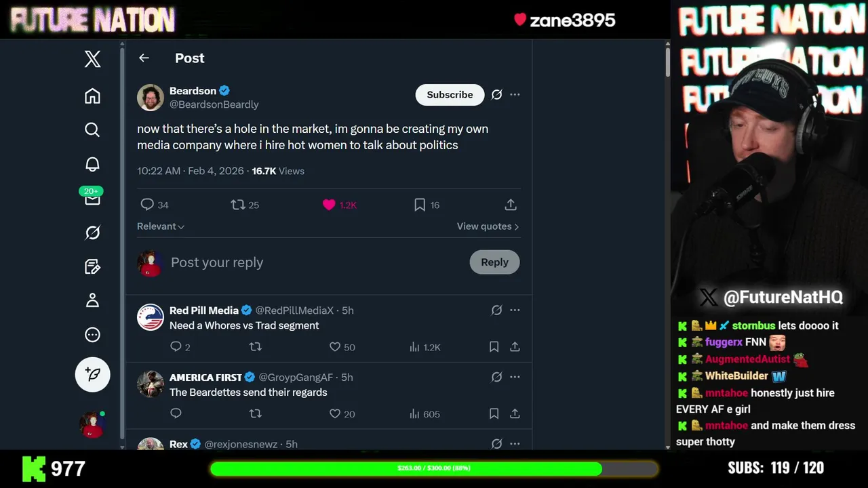Click the page's vertical scrollbar thumb
Image resolution: width=868 pixels, height=488 pixels.
point(667,61)
